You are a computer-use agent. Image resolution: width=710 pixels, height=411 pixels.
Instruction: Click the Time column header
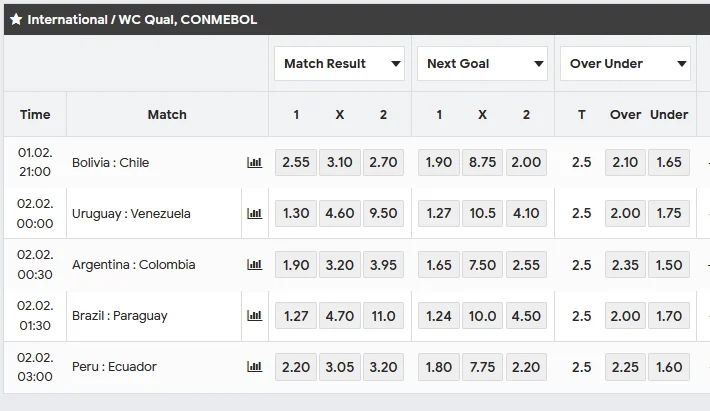click(35, 115)
